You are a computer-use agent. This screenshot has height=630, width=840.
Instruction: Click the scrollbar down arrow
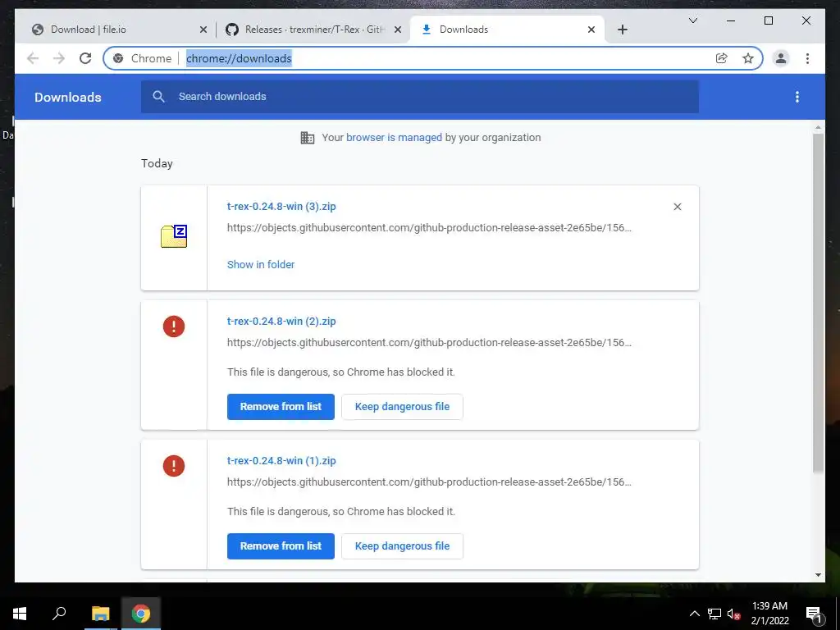coord(818,575)
